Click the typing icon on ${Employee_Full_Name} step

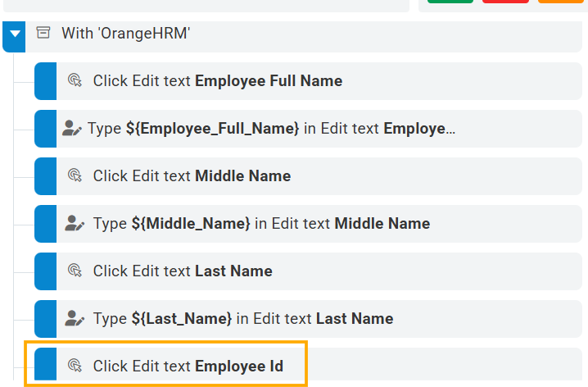click(72, 129)
